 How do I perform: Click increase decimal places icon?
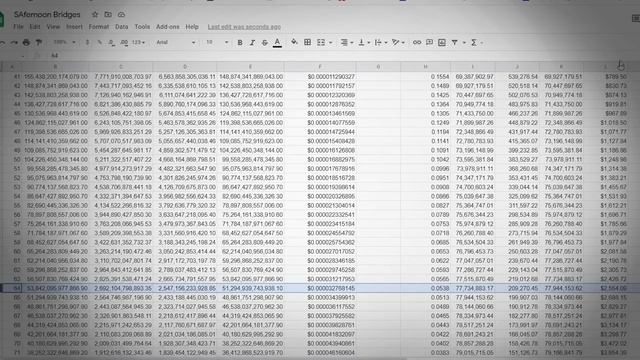(x=124, y=42)
